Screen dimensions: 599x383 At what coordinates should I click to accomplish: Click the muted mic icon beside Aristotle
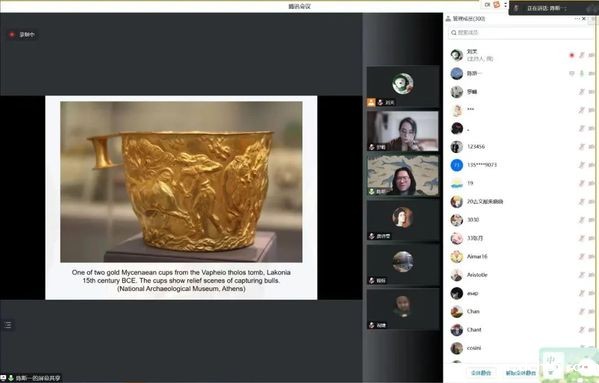coord(581,275)
